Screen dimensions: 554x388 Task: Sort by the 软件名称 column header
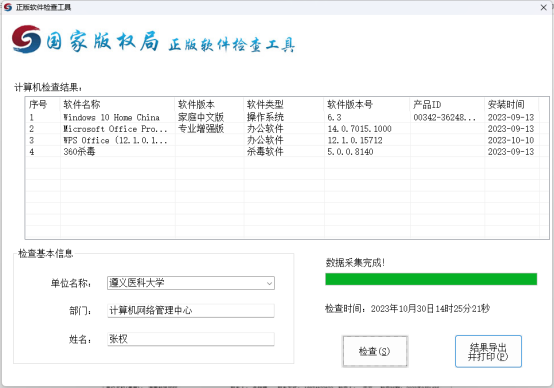coord(118,105)
